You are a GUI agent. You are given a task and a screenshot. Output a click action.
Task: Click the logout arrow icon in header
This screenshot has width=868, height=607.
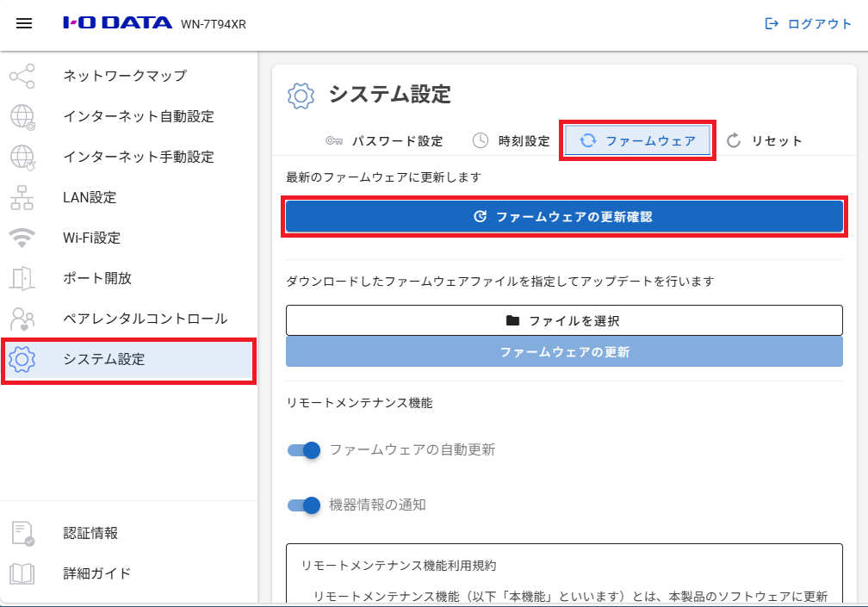coord(771,23)
